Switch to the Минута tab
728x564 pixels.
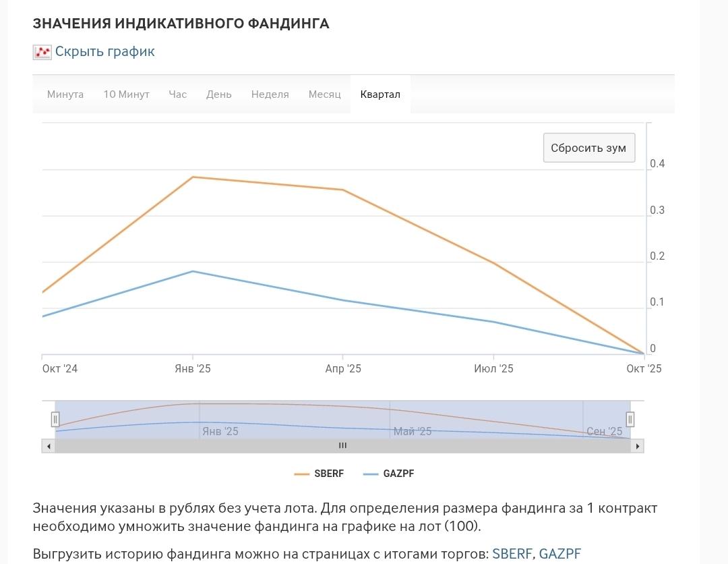point(65,94)
